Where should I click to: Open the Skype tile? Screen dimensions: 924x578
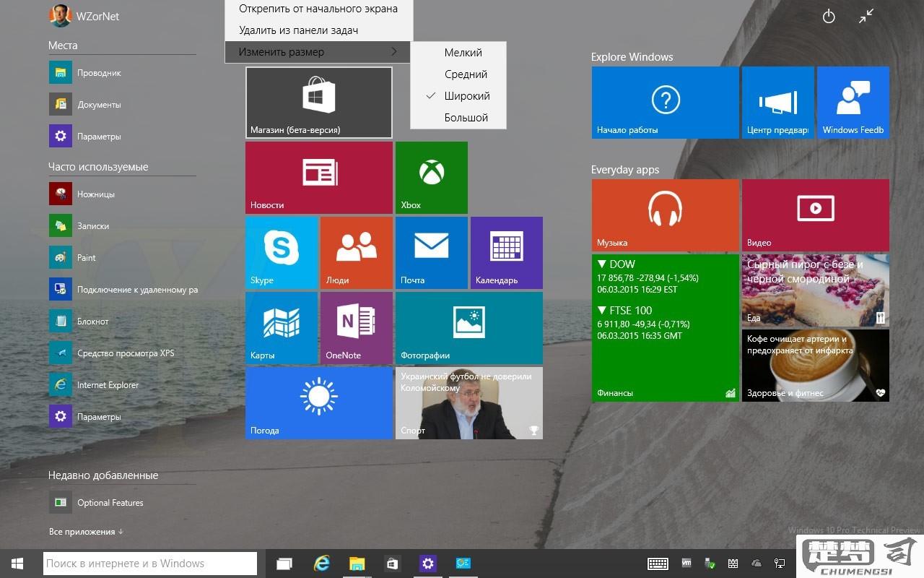click(x=282, y=253)
